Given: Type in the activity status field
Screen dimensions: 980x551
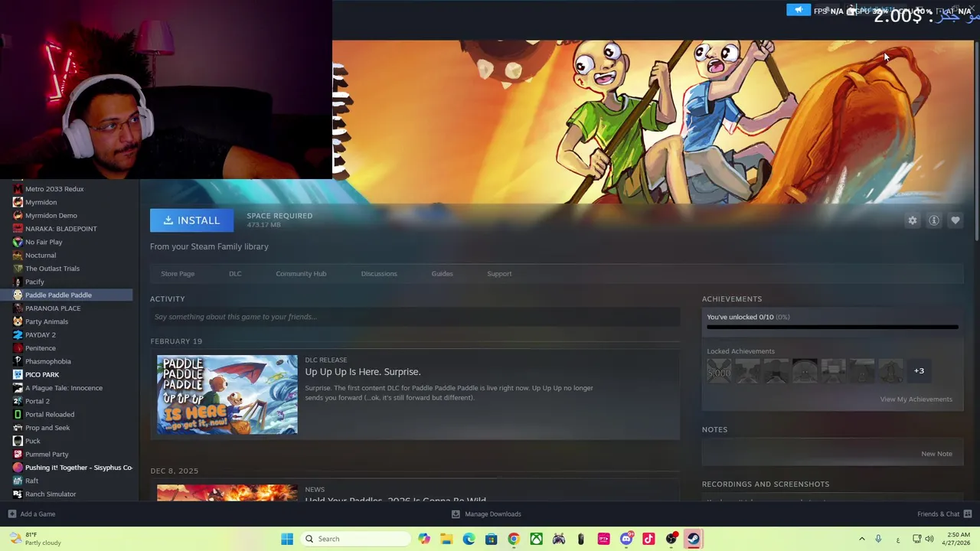Looking at the screenshot, I should click(415, 317).
